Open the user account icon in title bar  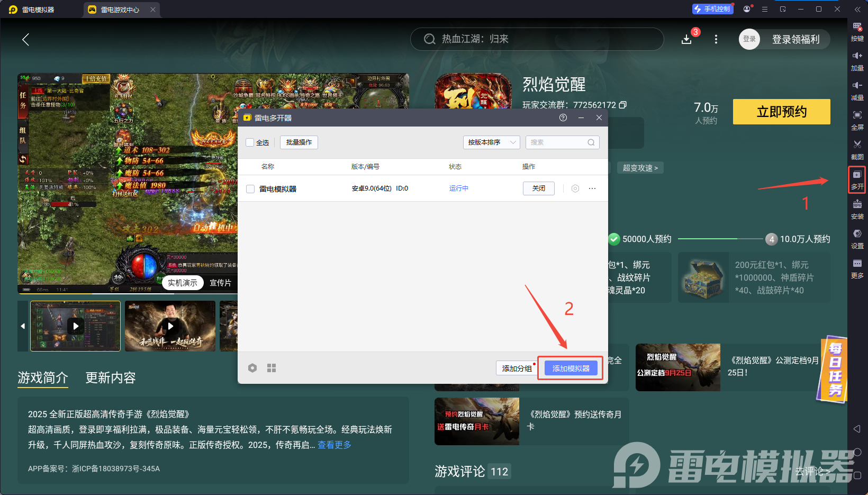[x=747, y=9]
